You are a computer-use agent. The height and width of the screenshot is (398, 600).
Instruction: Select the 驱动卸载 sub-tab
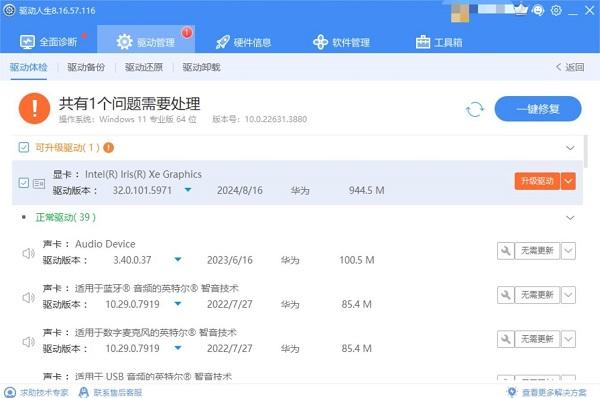[x=201, y=67]
